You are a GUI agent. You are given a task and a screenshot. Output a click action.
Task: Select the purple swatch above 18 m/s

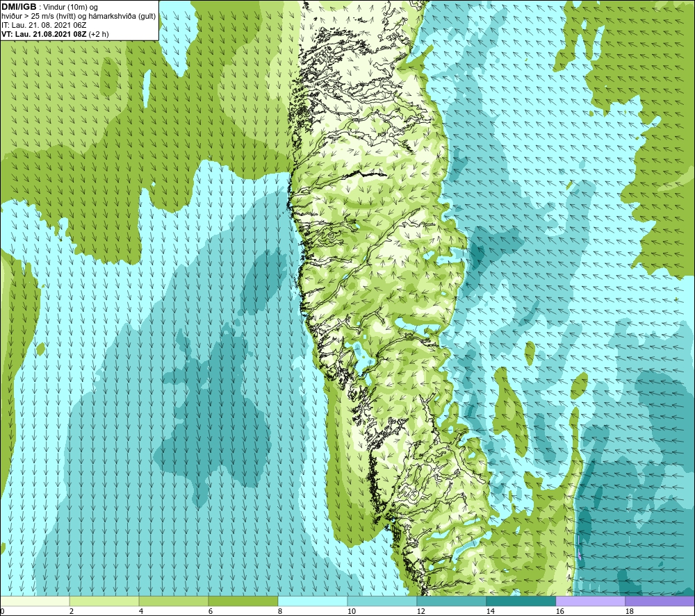tap(660, 601)
